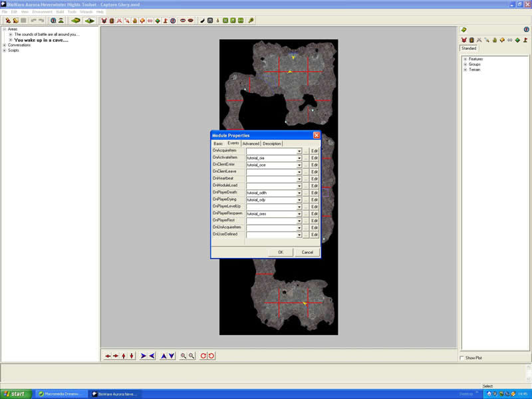Screen dimensions: 532x399
Task: Click the second red rotate icon below the map
Action: [x=211, y=356]
